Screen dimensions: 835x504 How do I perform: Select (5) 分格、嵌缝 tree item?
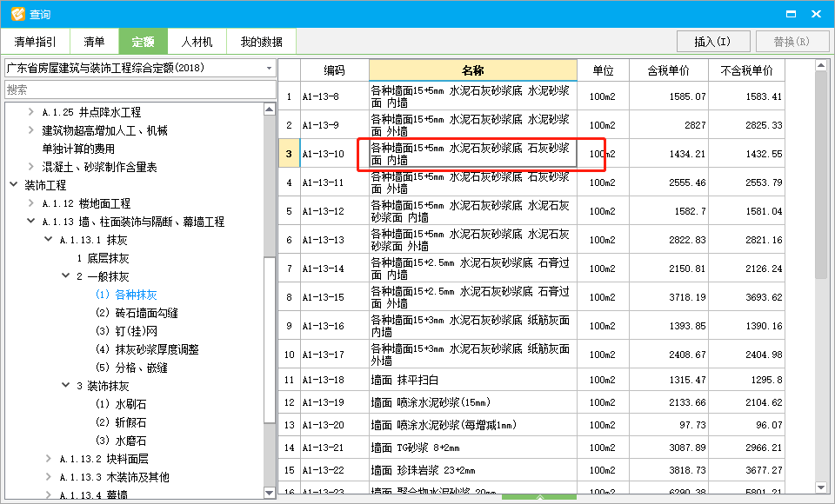point(131,368)
